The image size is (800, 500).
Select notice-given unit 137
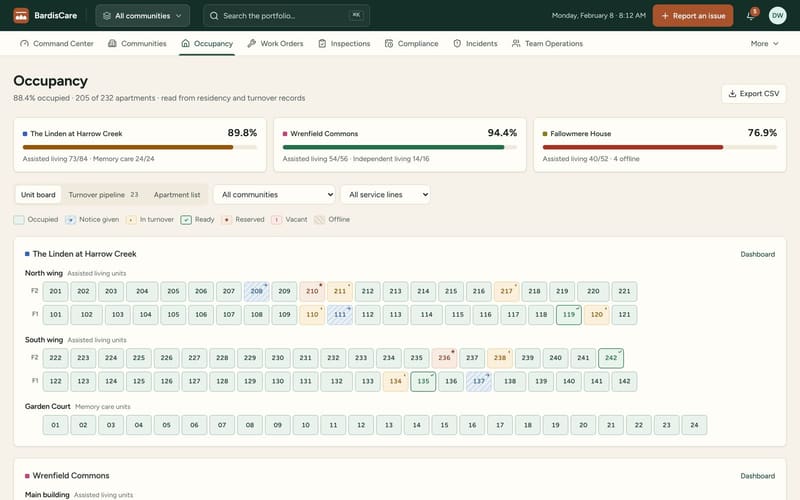click(x=479, y=382)
